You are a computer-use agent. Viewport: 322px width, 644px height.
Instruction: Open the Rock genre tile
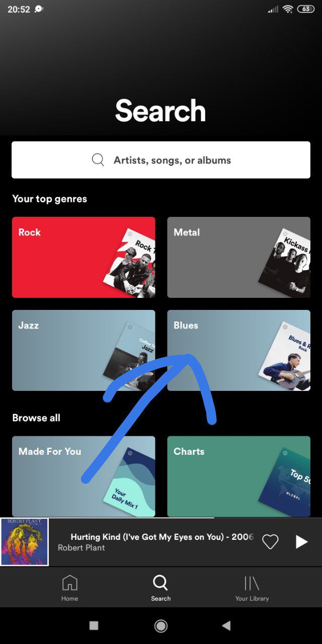84,257
